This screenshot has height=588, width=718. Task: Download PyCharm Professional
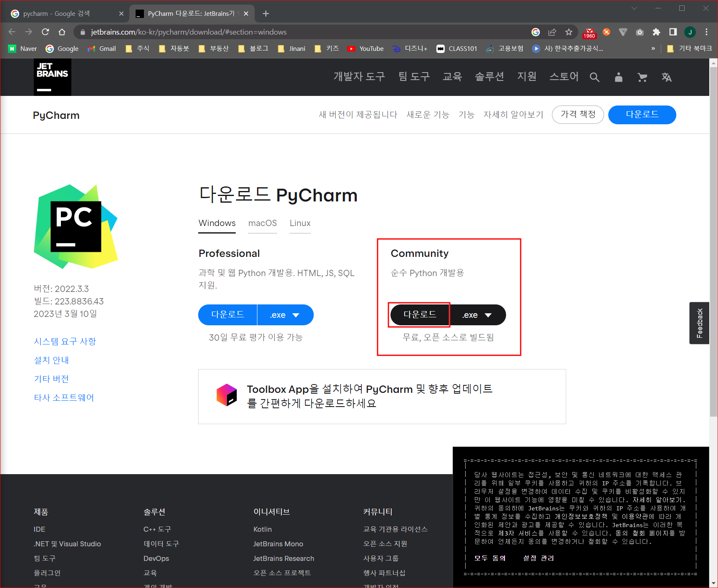[x=228, y=315]
